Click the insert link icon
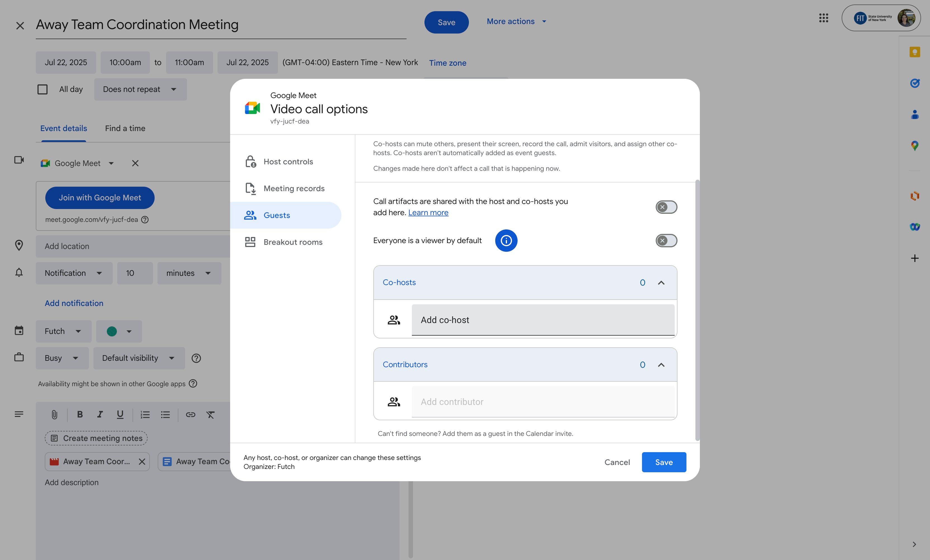 tap(190, 415)
